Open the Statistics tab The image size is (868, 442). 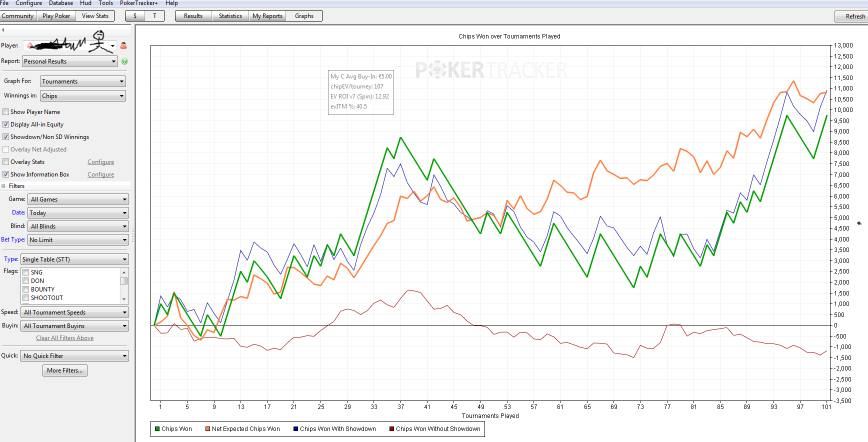230,16
